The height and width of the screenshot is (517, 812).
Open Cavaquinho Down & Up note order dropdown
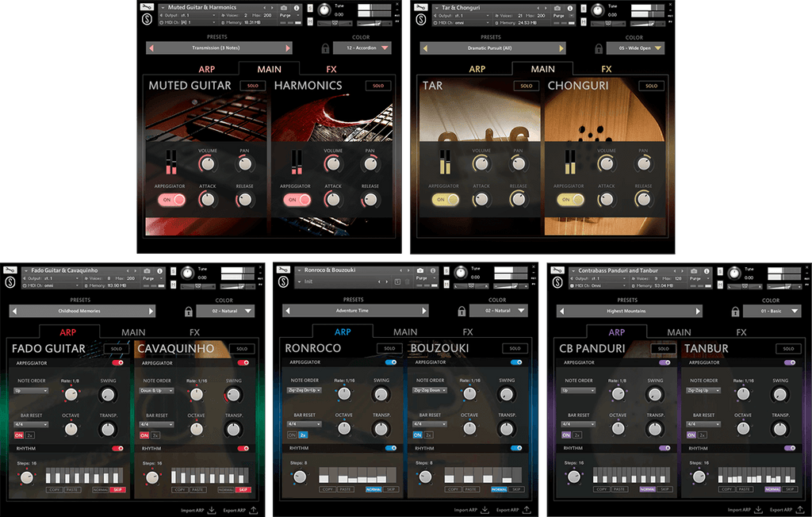coord(156,391)
